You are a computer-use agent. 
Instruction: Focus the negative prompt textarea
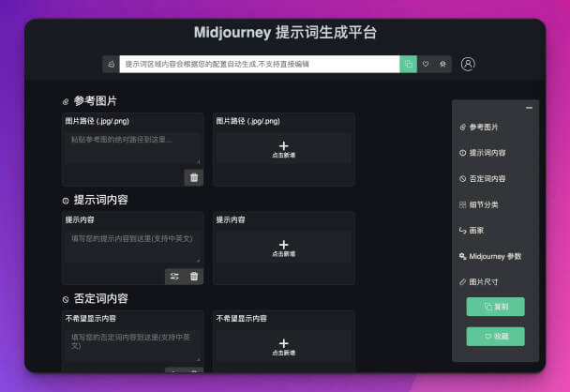[x=133, y=346]
